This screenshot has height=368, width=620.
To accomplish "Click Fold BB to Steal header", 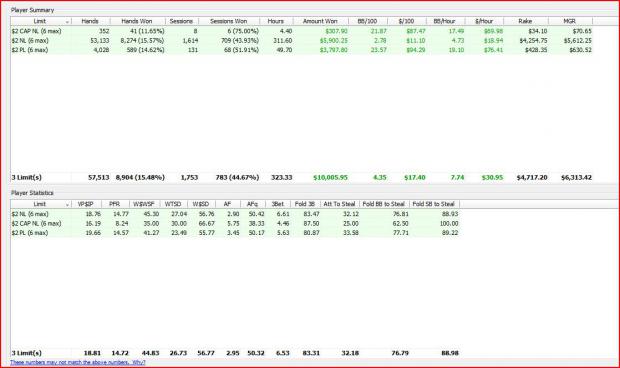I will pyautogui.click(x=384, y=204).
